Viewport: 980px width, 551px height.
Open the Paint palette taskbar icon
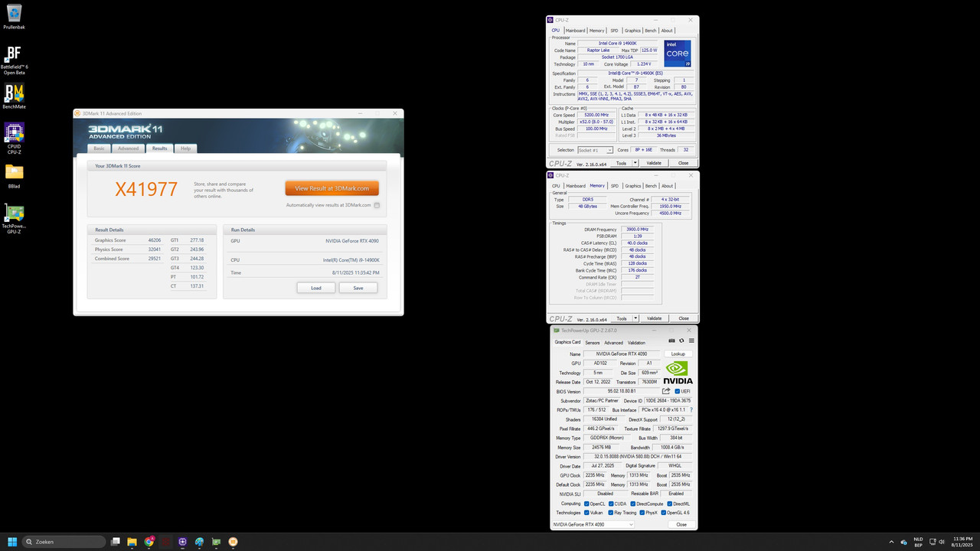tap(199, 542)
